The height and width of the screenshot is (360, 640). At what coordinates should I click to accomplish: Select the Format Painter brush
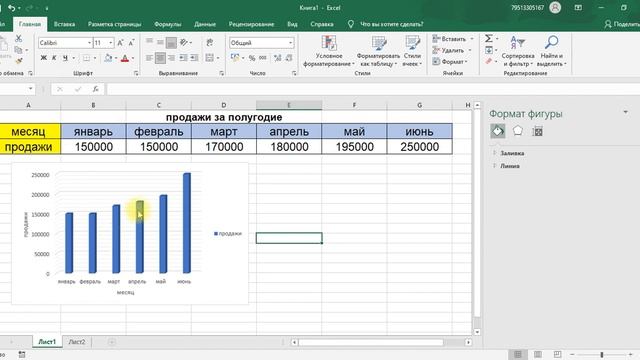click(19, 60)
